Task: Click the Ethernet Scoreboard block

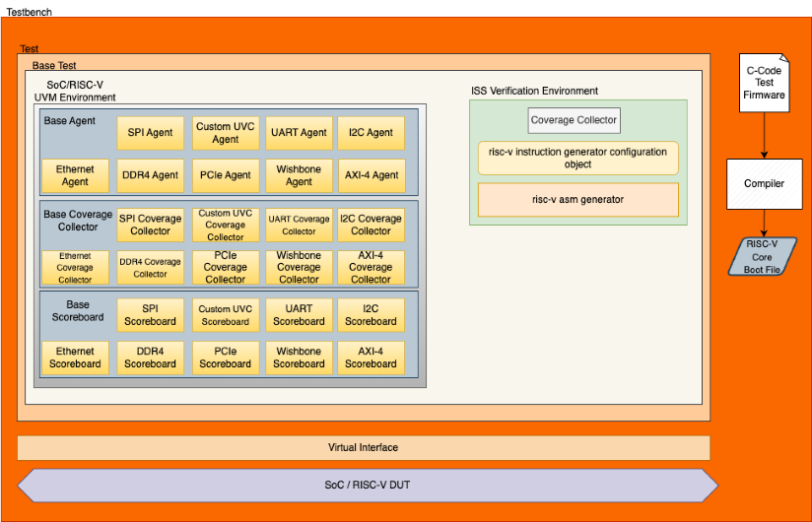Action: pos(75,358)
